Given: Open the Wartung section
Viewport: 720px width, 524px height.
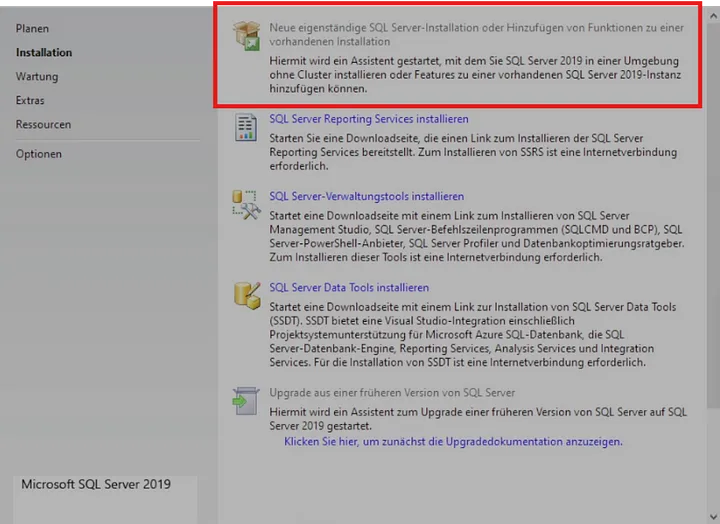Looking at the screenshot, I should click(37, 76).
